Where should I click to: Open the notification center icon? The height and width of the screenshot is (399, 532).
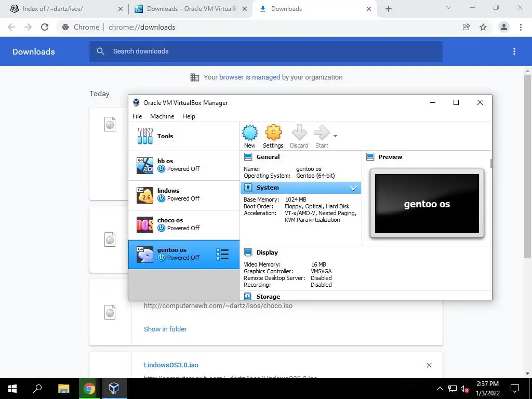515,389
